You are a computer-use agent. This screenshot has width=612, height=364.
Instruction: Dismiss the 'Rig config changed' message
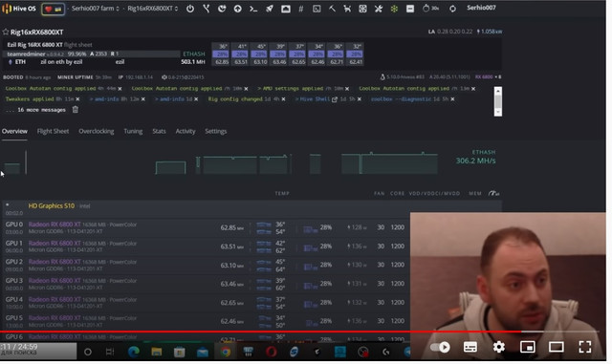283,99
